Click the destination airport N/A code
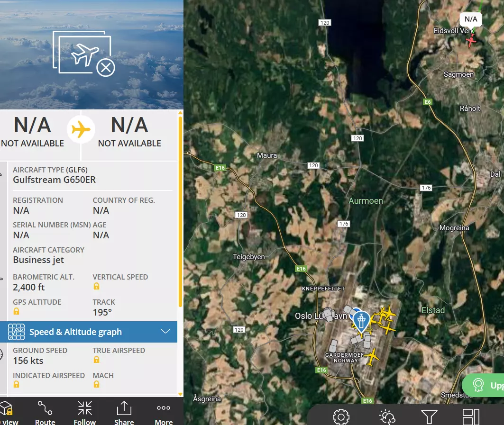The height and width of the screenshot is (425, 504). [129, 125]
